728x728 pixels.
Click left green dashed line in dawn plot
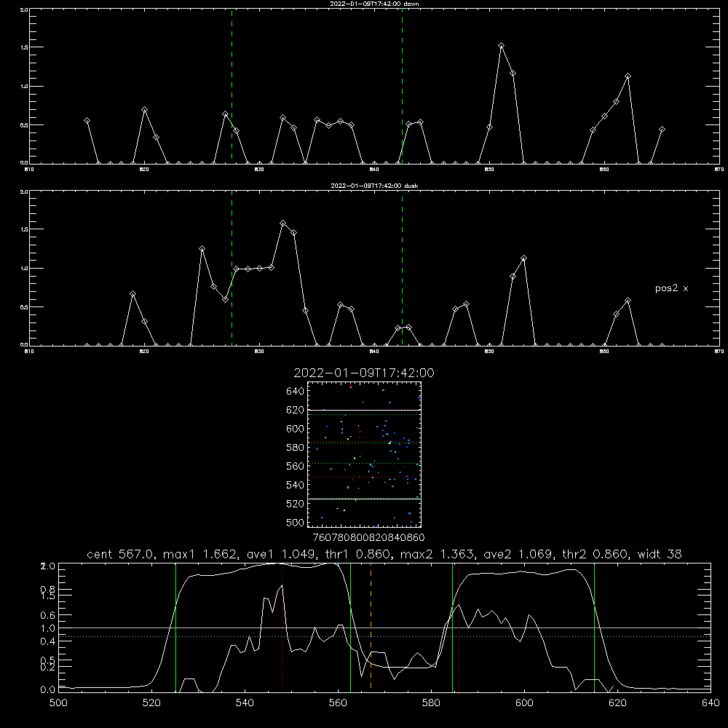click(232, 87)
